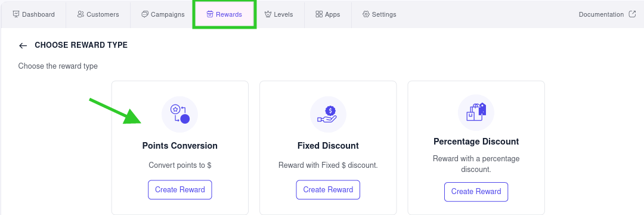Open the Levels tab
Image resolution: width=644 pixels, height=215 pixels.
[279, 14]
